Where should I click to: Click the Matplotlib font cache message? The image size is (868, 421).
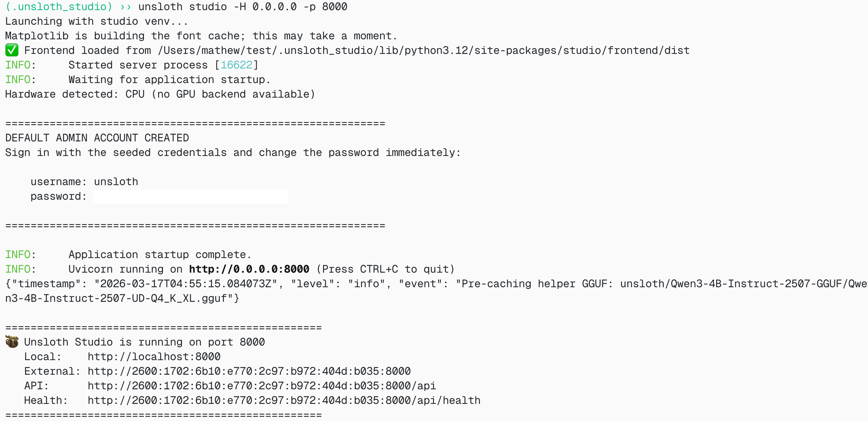pos(201,36)
